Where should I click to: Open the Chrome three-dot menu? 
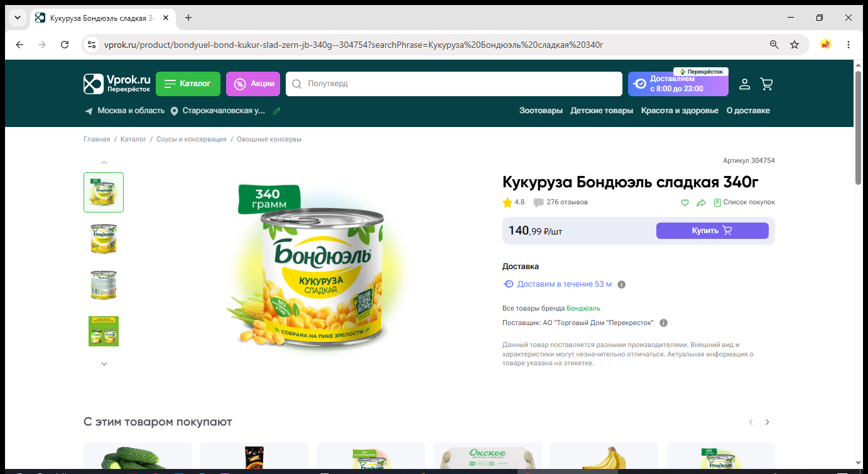pos(849,45)
